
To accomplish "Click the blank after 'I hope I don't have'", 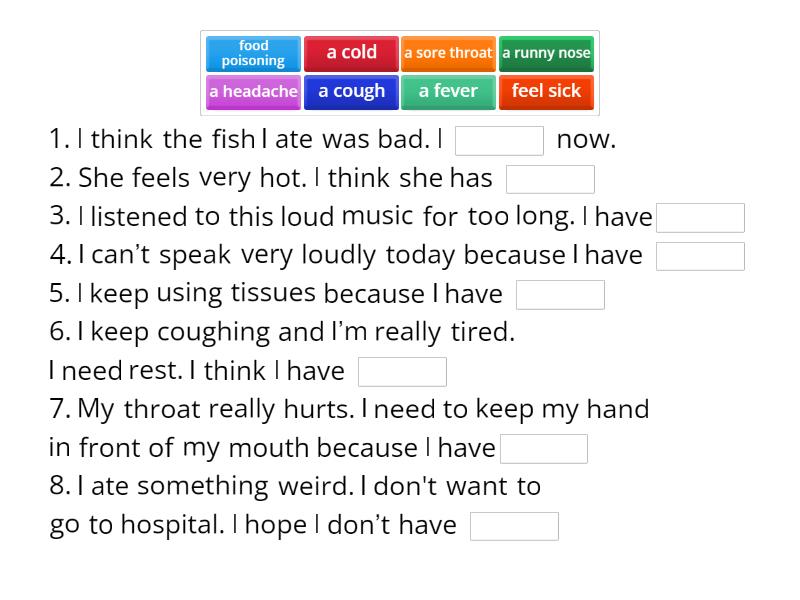I will pyautogui.click(x=515, y=524).
